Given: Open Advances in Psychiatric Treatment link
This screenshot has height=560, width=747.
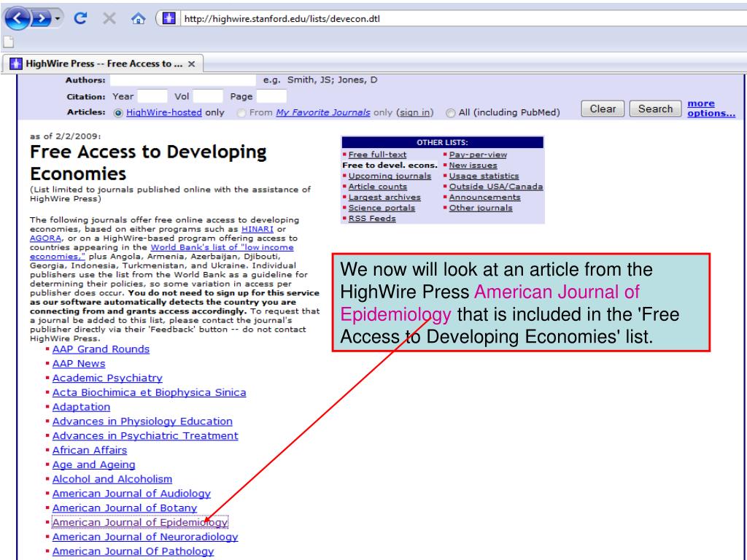Looking at the screenshot, I should click(x=145, y=436).
